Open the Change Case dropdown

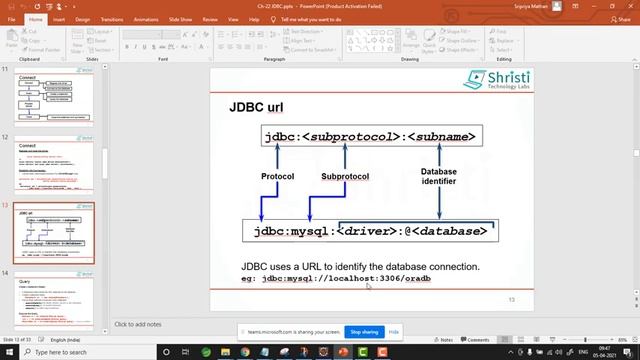click(186, 47)
